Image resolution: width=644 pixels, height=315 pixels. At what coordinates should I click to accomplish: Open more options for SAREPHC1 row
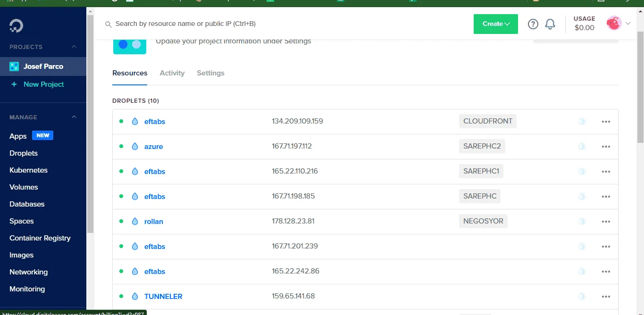(x=606, y=172)
